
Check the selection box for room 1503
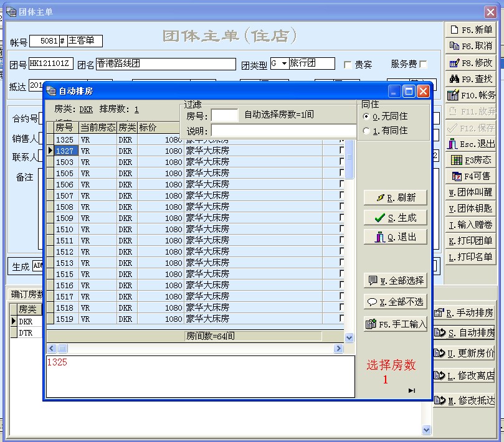(341, 162)
